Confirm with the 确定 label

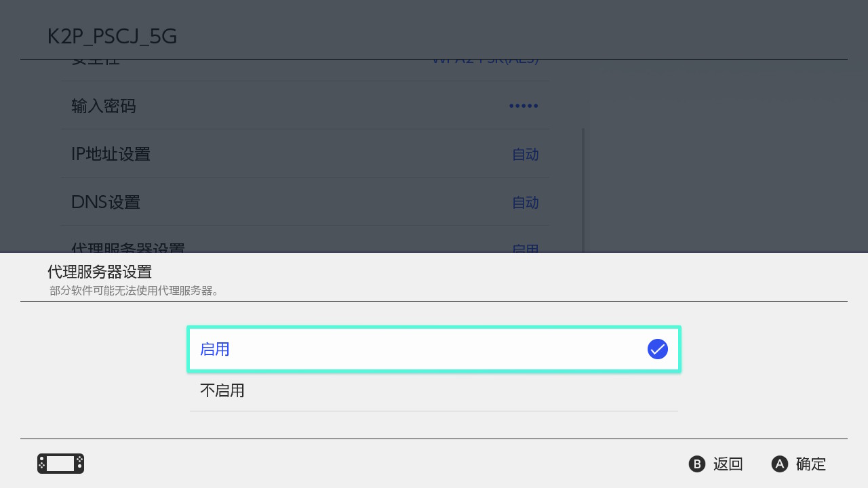[811, 464]
